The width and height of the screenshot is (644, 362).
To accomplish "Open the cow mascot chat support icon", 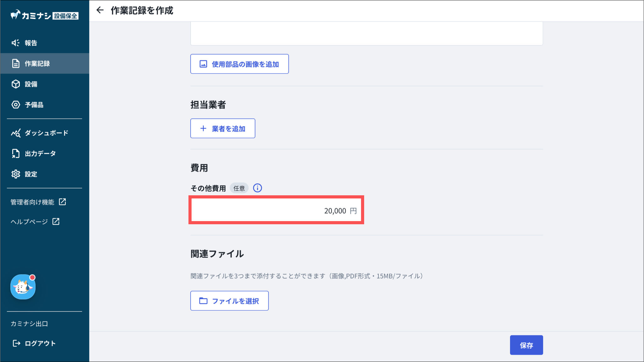I will pyautogui.click(x=23, y=287).
